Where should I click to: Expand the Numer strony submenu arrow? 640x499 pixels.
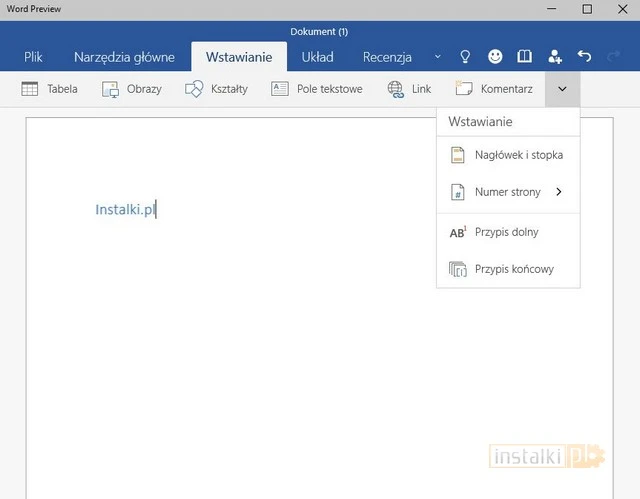559,192
